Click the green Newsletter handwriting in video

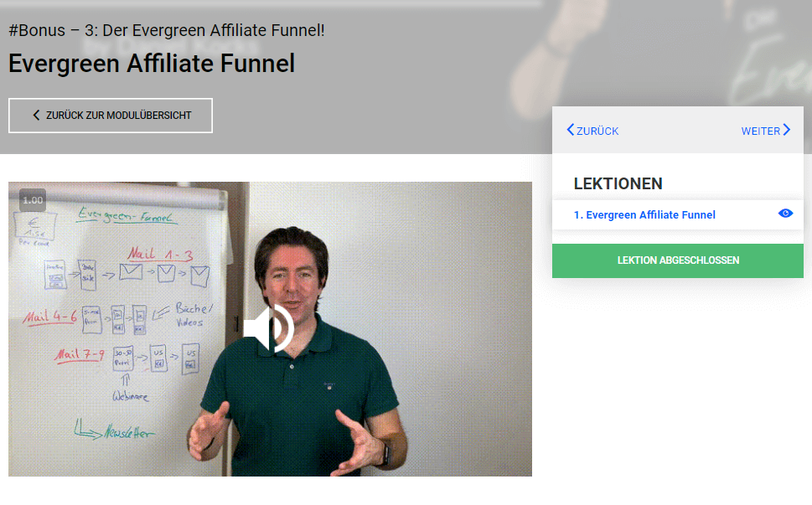[x=128, y=431]
